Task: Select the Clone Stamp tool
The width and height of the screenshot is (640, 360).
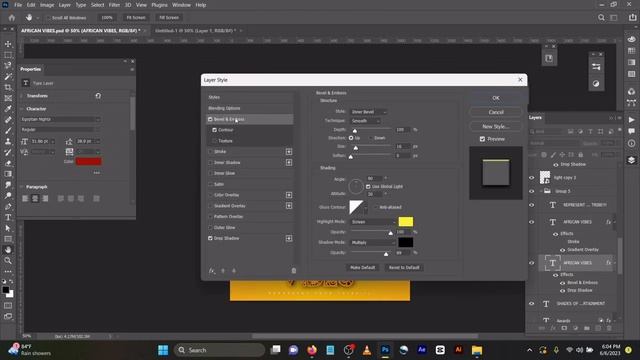Action: [8, 141]
